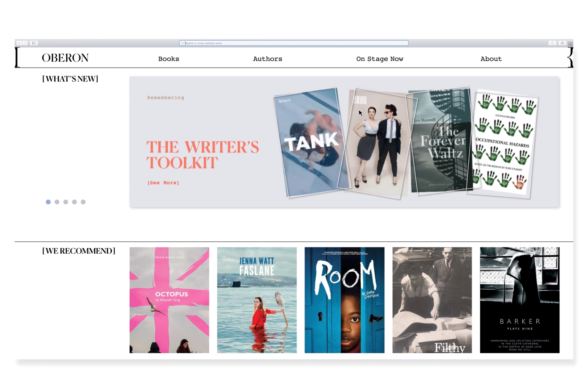Toggle the browser sidebar icon
588x392 pixels.
[34, 43]
